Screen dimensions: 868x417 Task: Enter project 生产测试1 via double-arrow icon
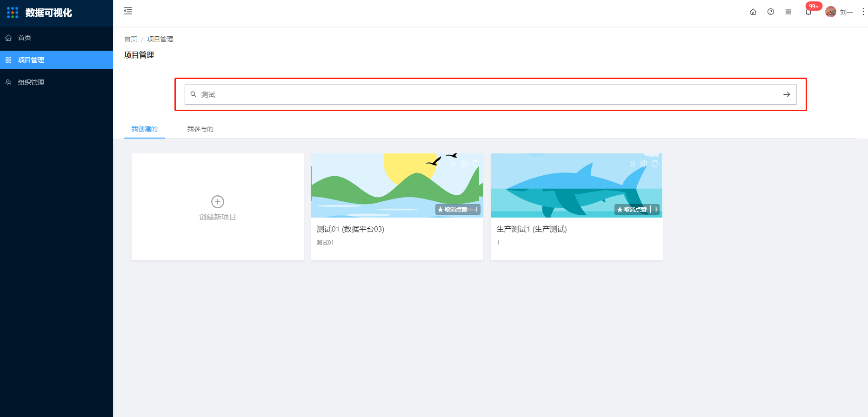point(633,164)
